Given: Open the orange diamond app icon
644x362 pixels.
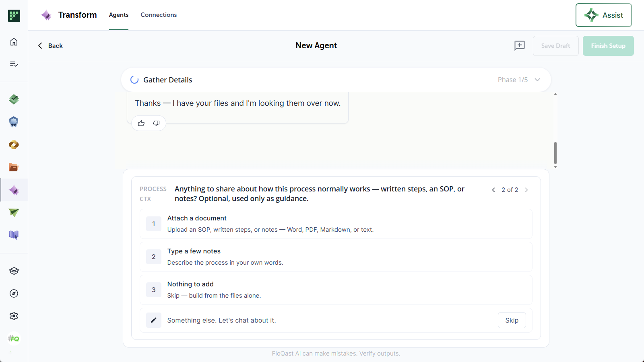Looking at the screenshot, I should point(14,145).
